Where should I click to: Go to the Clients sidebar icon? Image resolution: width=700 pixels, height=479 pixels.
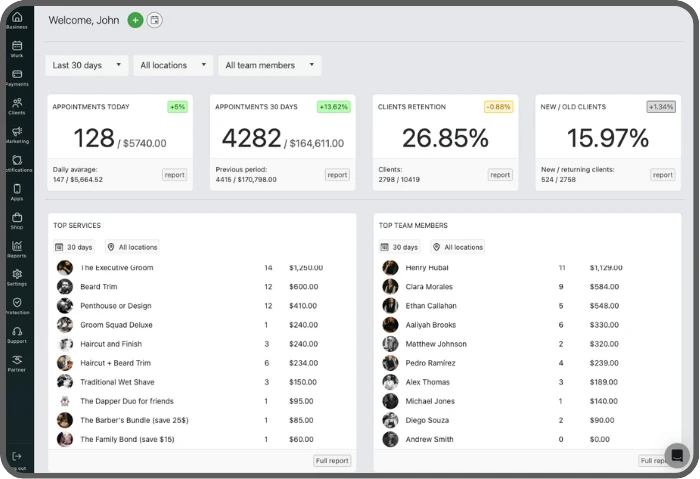pyautogui.click(x=17, y=106)
